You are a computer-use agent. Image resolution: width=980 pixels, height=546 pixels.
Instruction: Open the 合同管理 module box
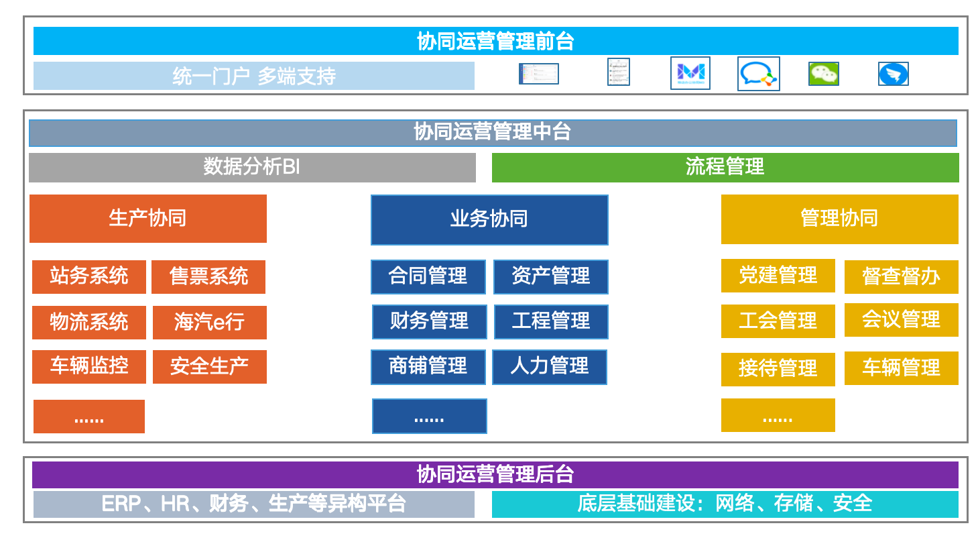428,277
